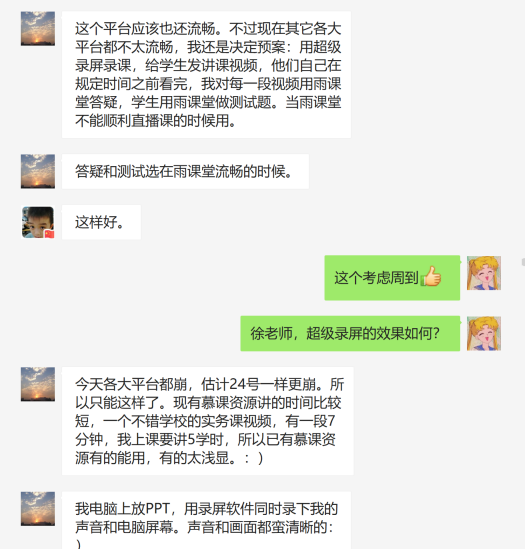Click the thumbs-up emoji in green bubble
The height and width of the screenshot is (549, 525).
[x=430, y=276]
